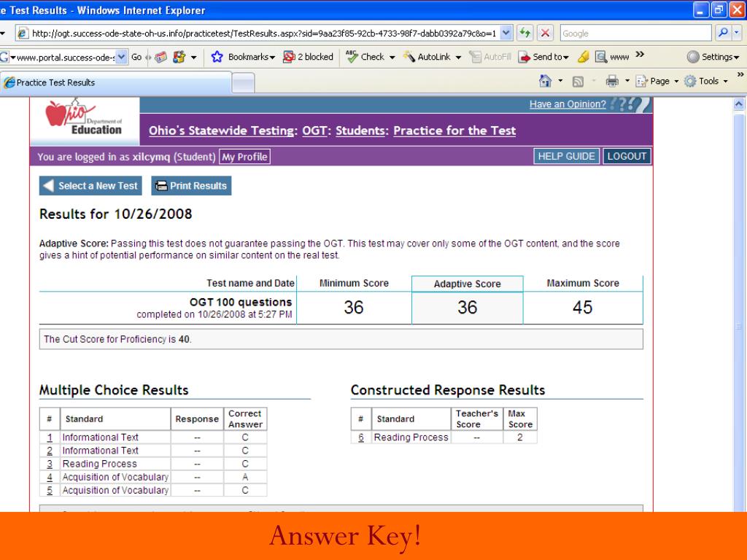Open the Bookmarks dropdown menu

(x=252, y=57)
